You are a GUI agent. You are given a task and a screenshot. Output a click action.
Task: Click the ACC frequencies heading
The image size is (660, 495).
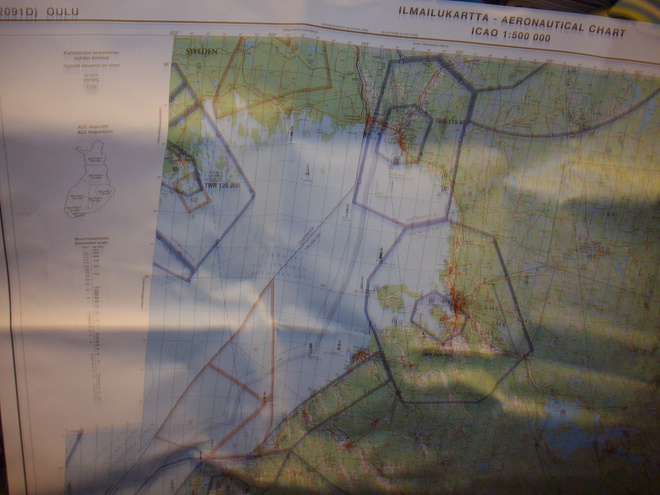coord(95,131)
